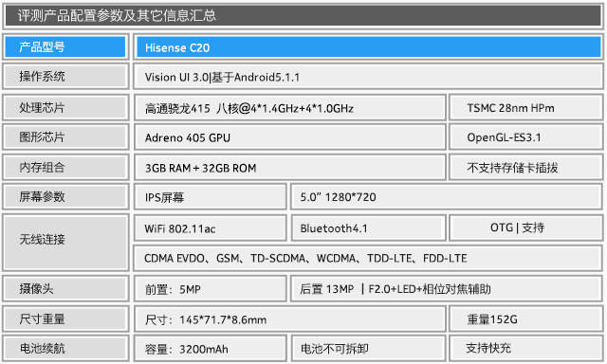Click the Adreno 405 GPU cell
Image resolution: width=607 pixels, height=364 pixels.
point(290,136)
